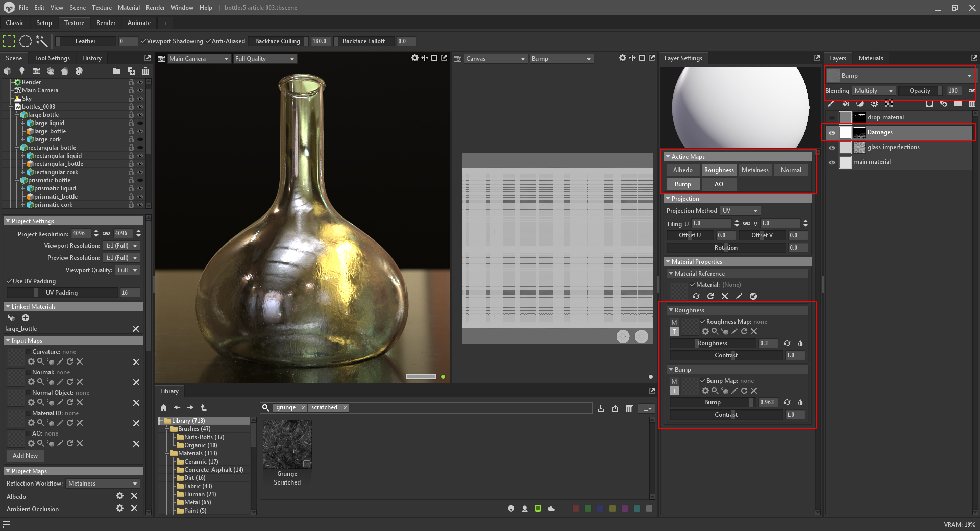
Task: Open the Material menu in menu bar
Action: (129, 8)
